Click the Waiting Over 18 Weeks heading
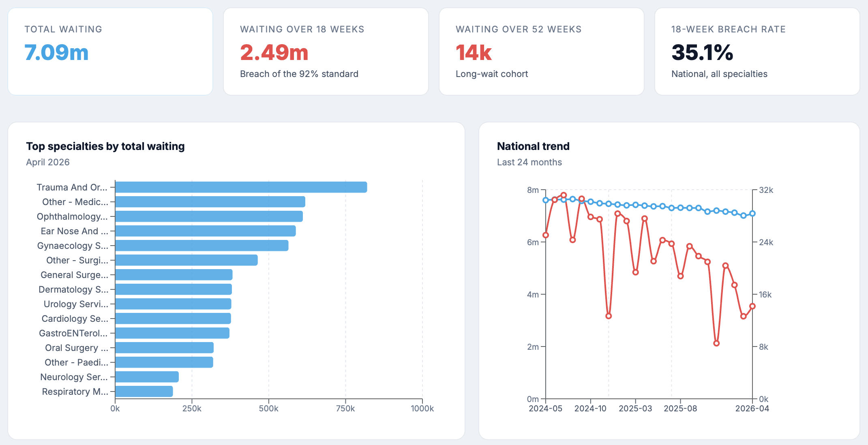Viewport: 868px width, 445px height. 302,29
